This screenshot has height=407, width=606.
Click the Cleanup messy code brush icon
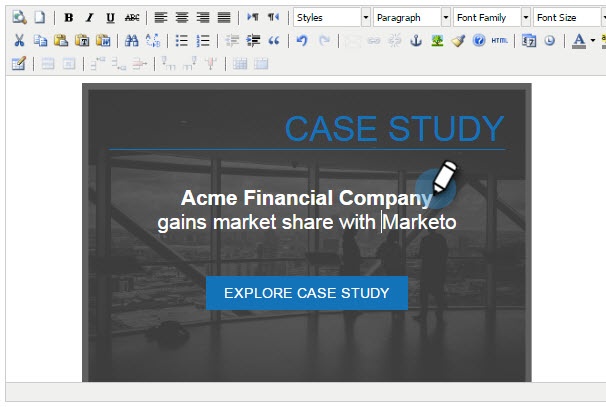tap(458, 40)
